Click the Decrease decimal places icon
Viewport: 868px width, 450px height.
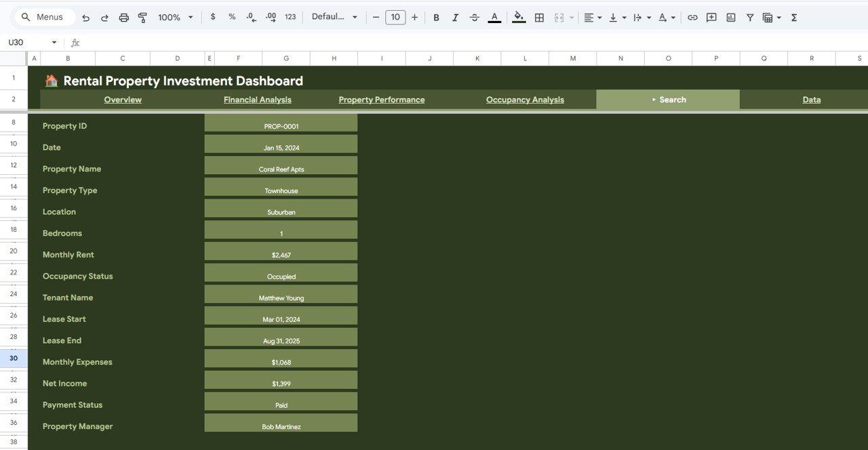250,17
